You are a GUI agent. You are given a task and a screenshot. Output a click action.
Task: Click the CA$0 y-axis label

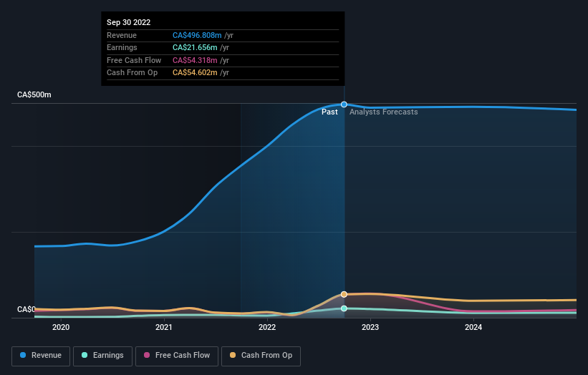pos(26,309)
